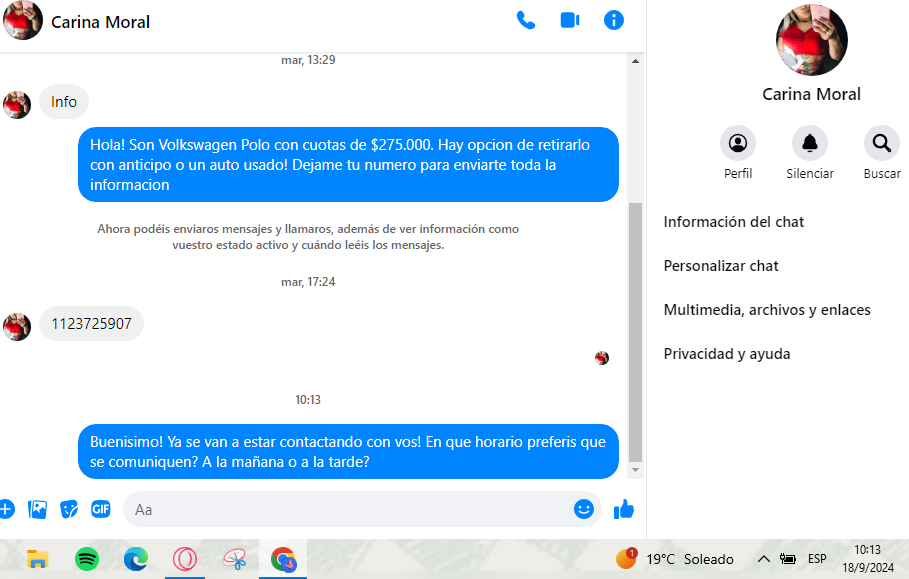909x579 pixels.
Task: Toggle the conversation information panel icon
Action: pos(614,20)
